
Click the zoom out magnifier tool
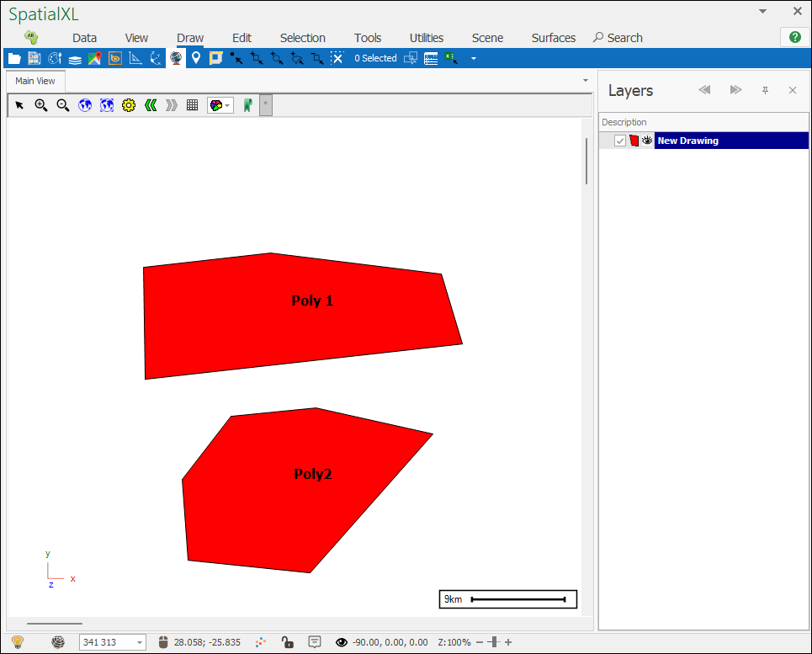click(x=62, y=105)
